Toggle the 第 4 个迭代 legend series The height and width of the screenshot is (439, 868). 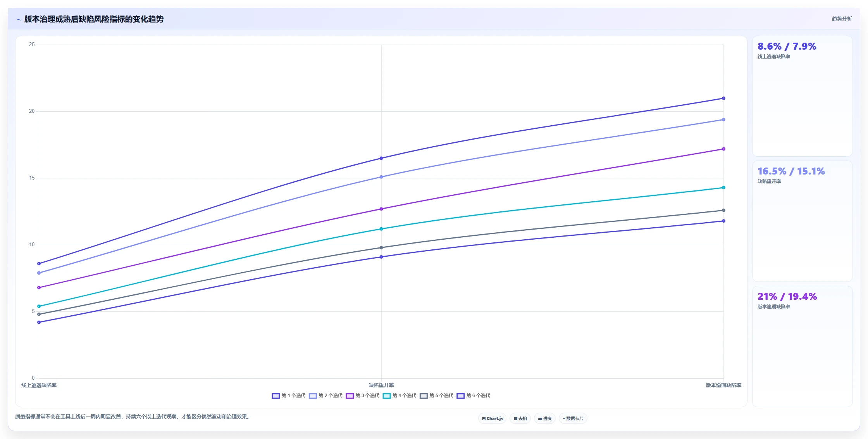[400, 396]
